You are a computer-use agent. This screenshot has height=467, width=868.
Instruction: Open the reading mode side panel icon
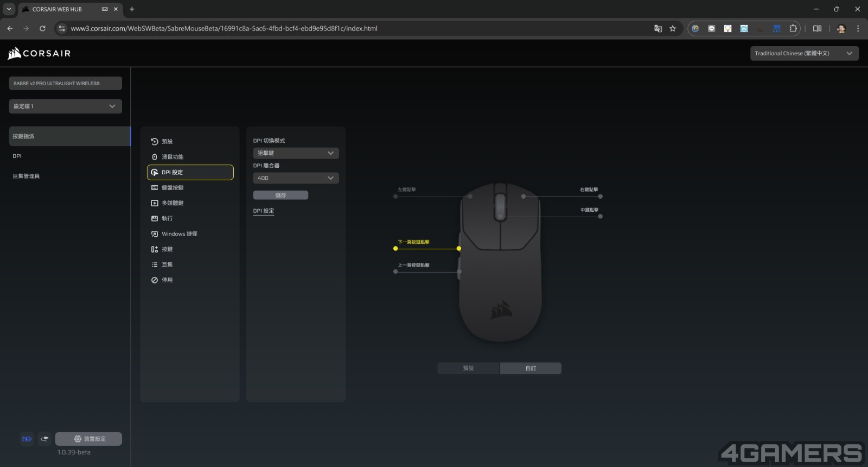tap(817, 29)
